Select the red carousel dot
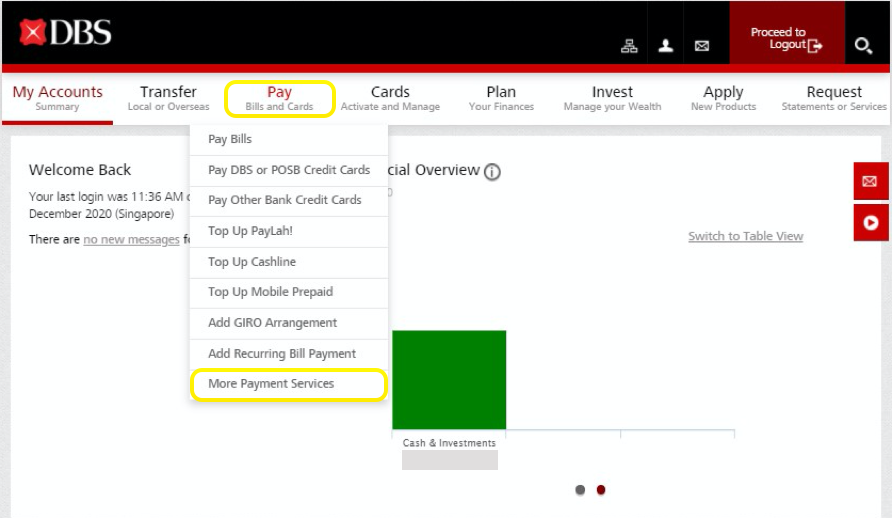 coord(601,490)
